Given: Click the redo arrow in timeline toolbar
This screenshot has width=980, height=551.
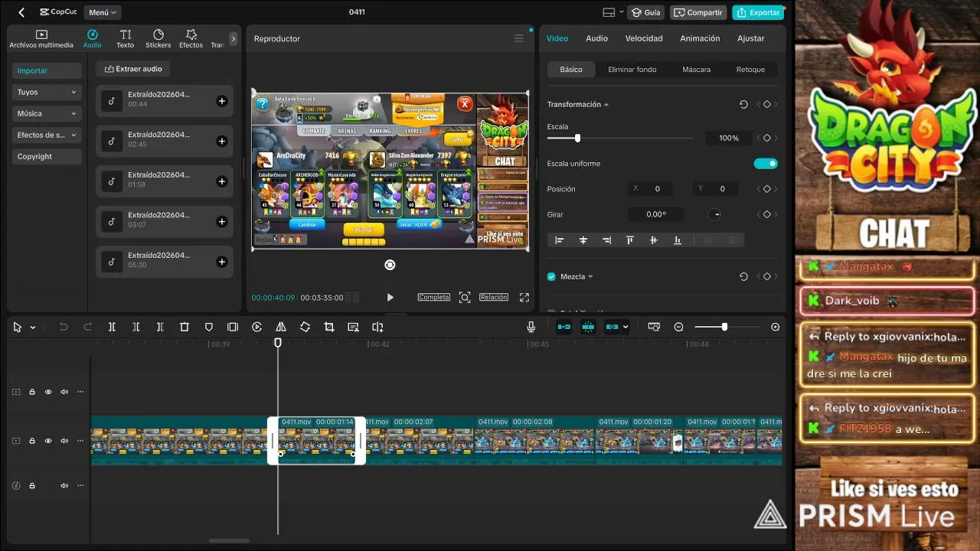Looking at the screenshot, I should 87,327.
